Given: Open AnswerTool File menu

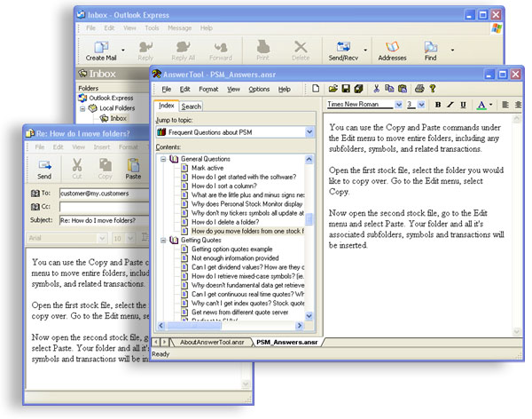Looking at the screenshot, I should click(167, 89).
